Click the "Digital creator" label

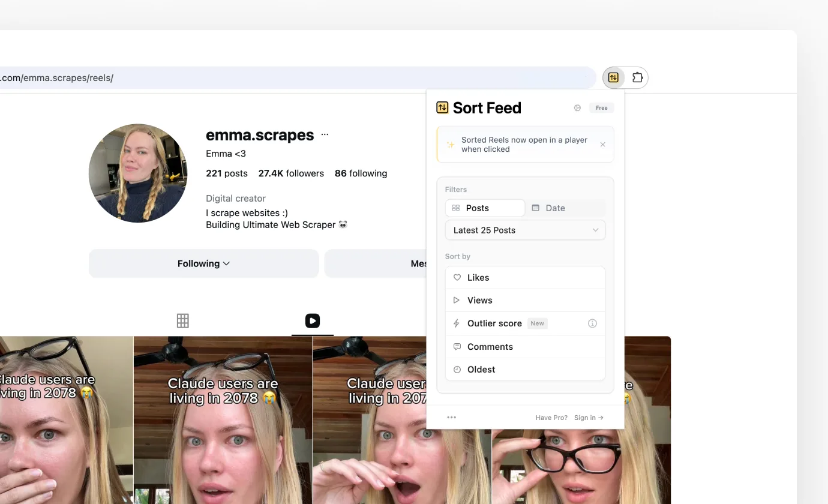tap(236, 199)
